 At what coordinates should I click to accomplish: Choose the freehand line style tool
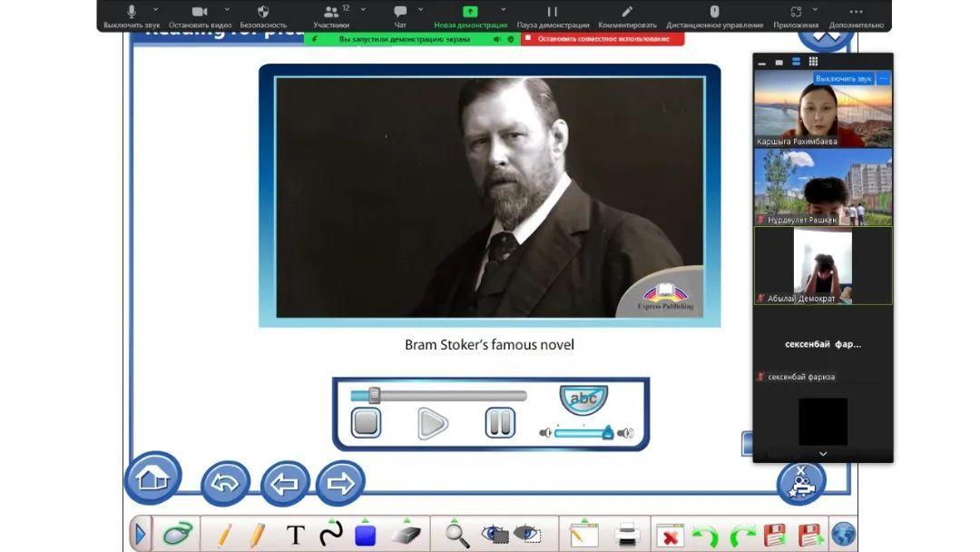[x=330, y=535]
